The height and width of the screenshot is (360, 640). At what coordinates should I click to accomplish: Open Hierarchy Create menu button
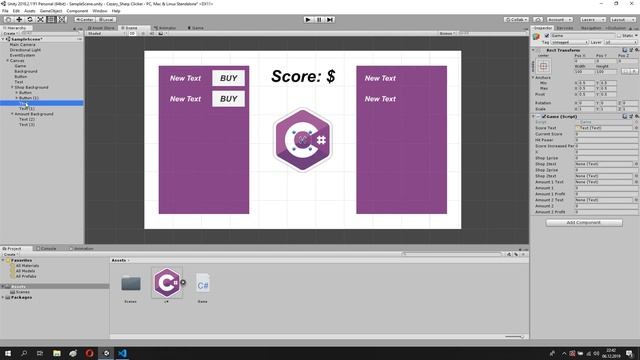(10, 33)
